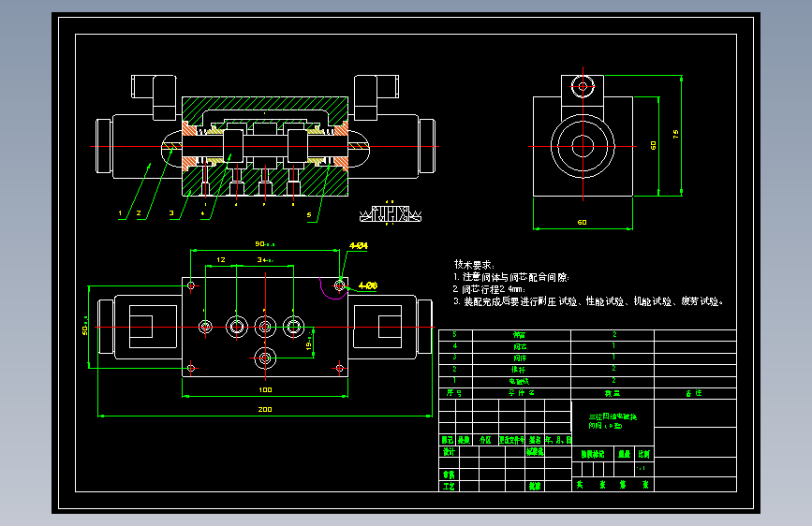The height and width of the screenshot is (526, 812).
Task: Select the 34 dimension text
Action: (265, 260)
